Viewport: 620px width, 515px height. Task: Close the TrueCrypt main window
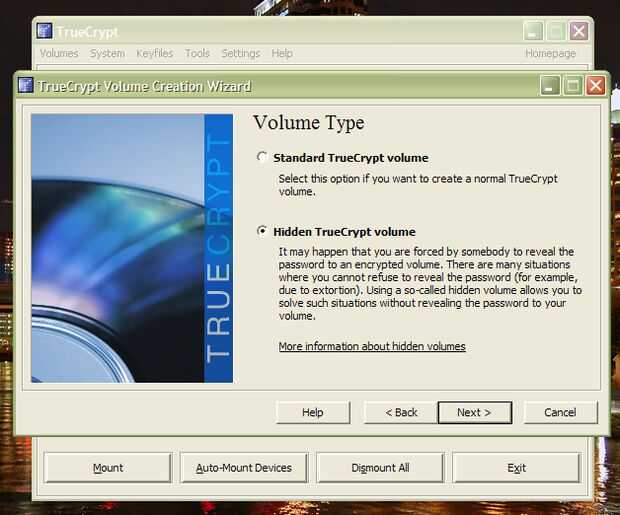(578, 31)
